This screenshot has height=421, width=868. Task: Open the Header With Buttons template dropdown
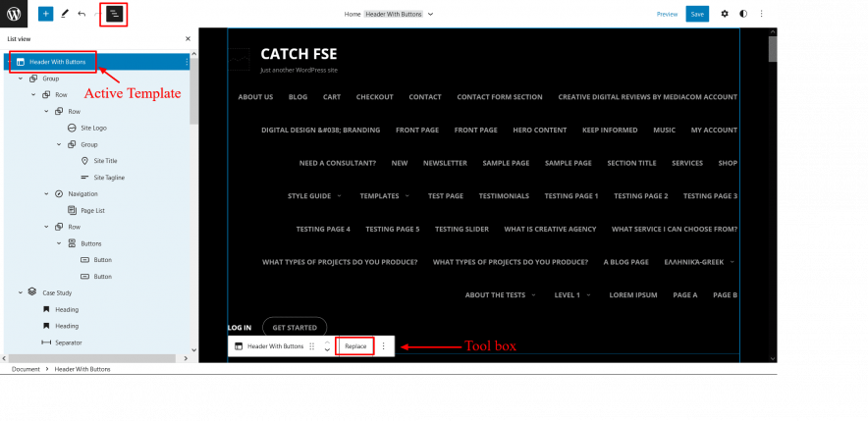coord(431,15)
